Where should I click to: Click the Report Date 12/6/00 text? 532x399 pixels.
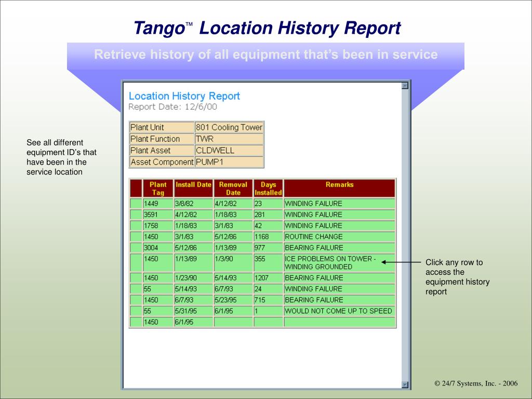[172, 107]
